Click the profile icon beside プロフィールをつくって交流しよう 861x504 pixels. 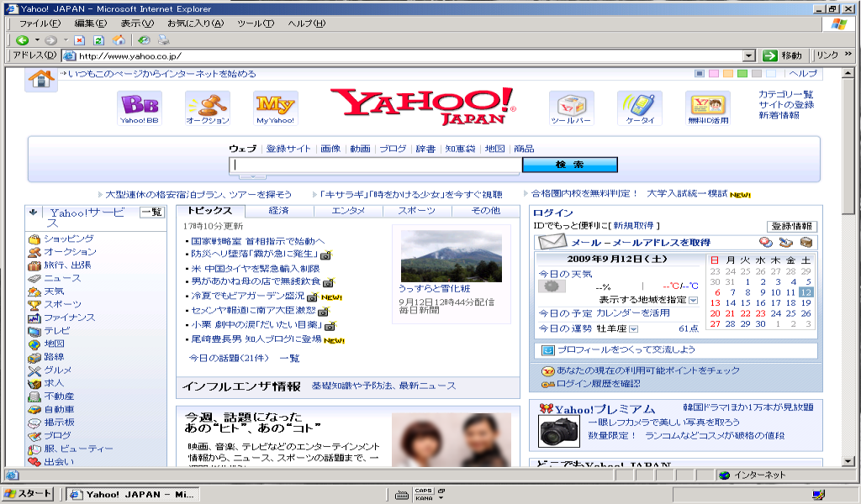pos(548,350)
